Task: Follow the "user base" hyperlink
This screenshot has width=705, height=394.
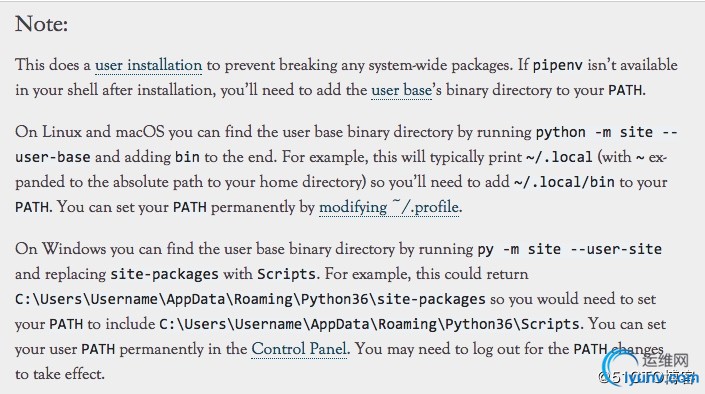Action: pyautogui.click(x=402, y=90)
